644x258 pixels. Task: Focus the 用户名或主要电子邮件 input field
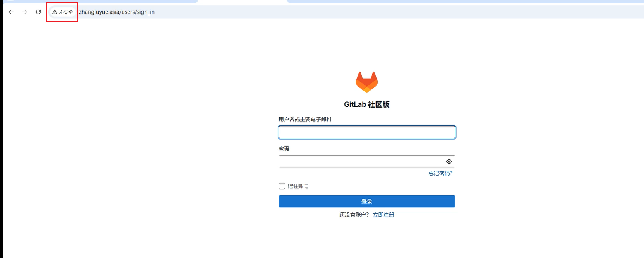[x=367, y=132]
